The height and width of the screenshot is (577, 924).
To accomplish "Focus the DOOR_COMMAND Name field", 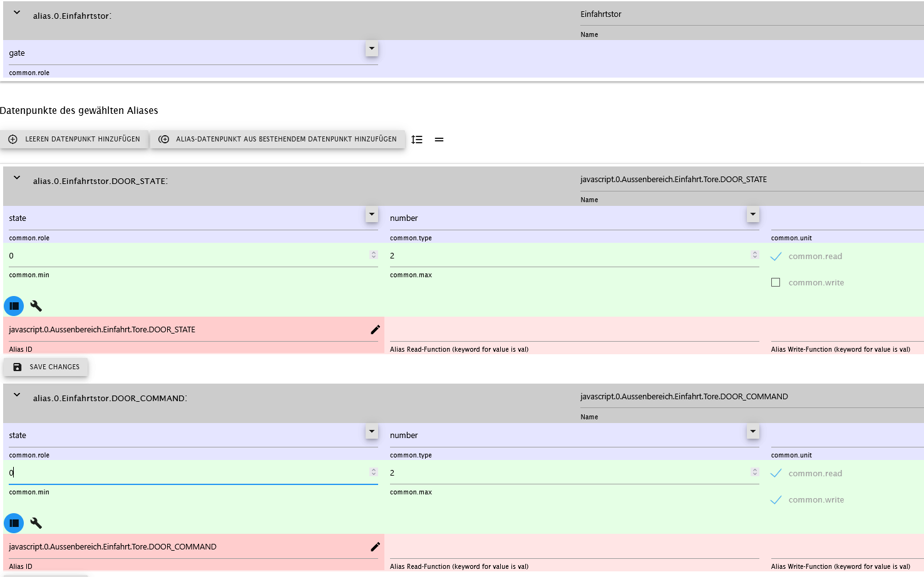I will click(x=752, y=397).
